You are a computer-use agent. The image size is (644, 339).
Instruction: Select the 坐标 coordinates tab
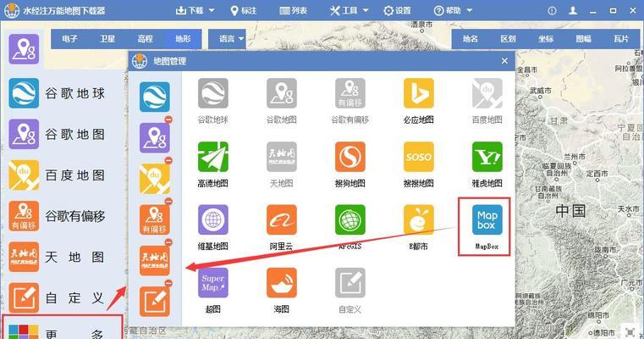click(x=546, y=39)
